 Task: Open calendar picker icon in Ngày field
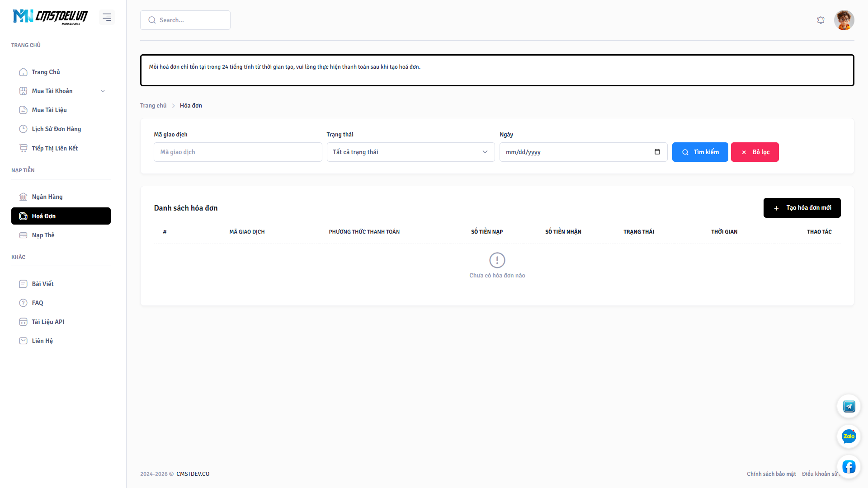657,152
